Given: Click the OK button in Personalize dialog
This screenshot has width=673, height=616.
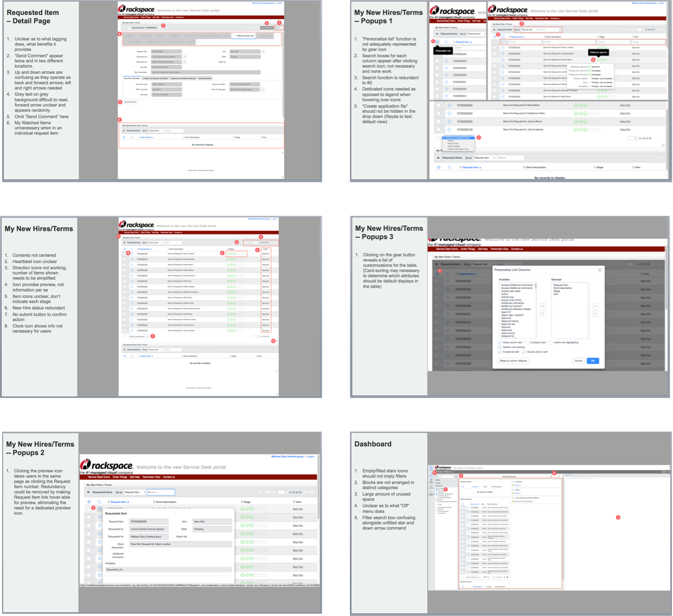Looking at the screenshot, I should point(593,361).
